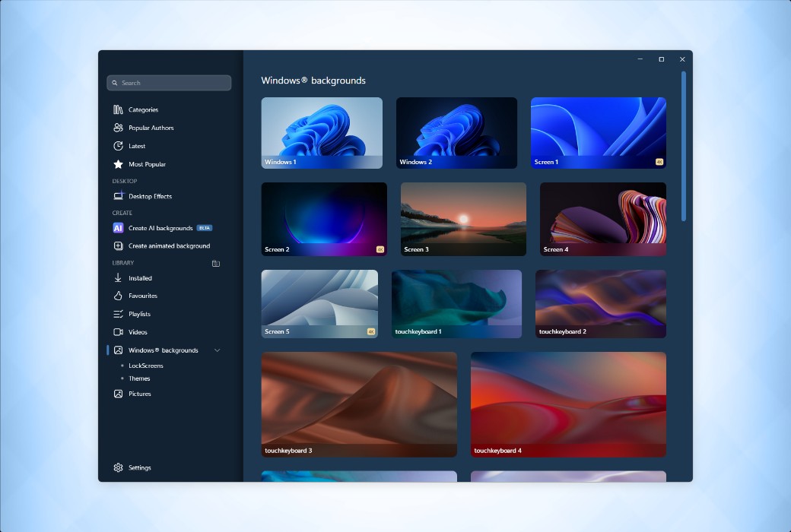
Task: Select touchkeyboard 1 wallpaper
Action: click(456, 303)
